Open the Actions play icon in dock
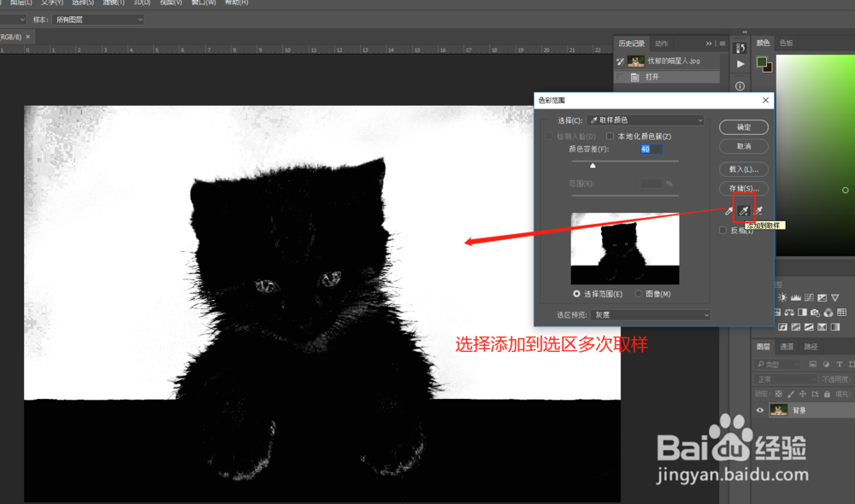 [x=740, y=64]
